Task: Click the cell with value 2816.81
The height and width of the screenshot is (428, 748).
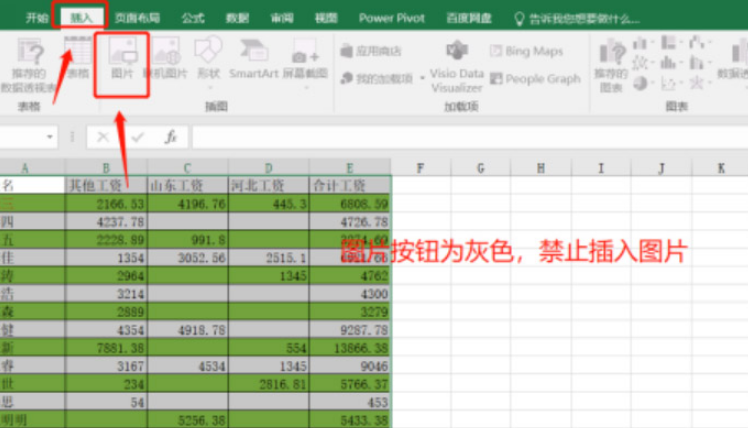Action: click(269, 384)
